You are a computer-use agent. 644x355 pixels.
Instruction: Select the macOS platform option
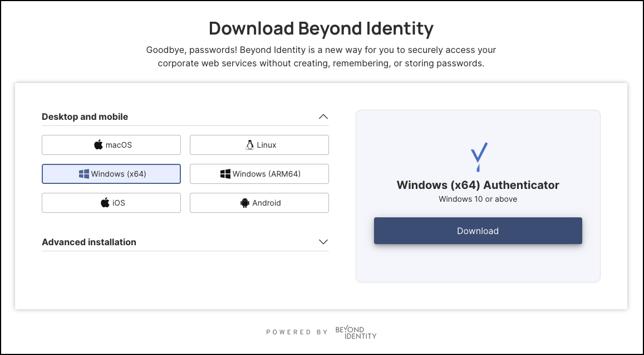(111, 145)
